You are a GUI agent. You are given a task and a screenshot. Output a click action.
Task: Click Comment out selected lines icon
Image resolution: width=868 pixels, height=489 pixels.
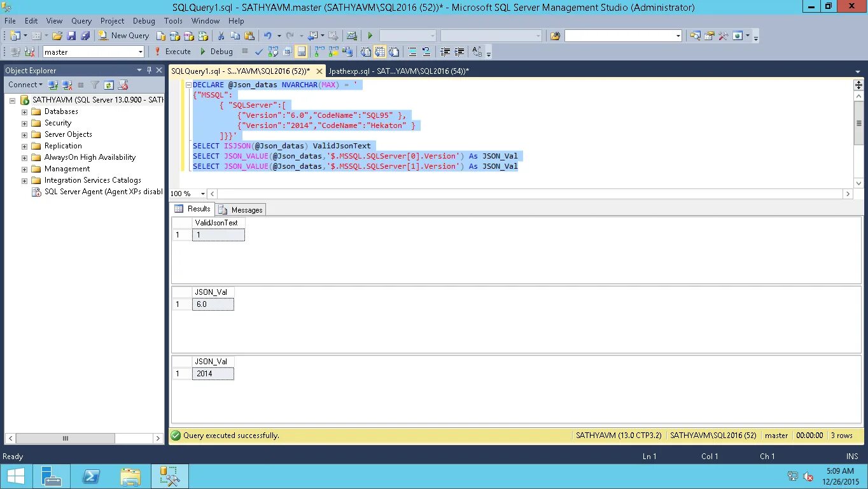(412, 52)
